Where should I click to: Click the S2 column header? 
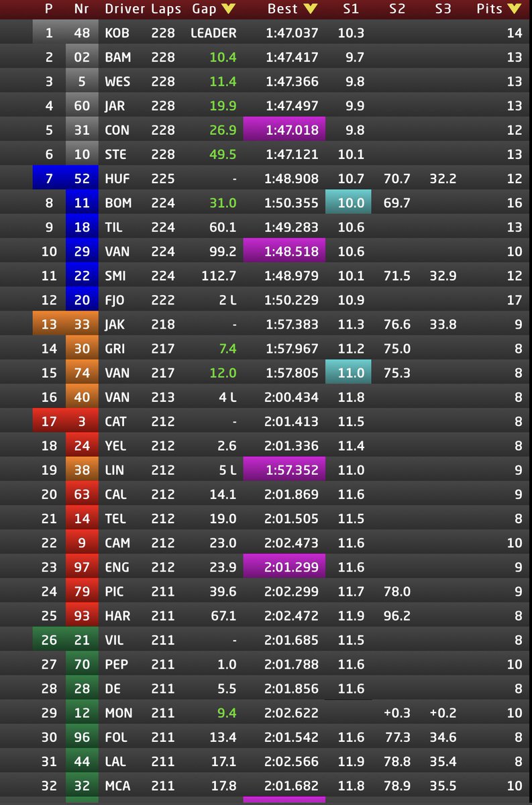point(397,9)
